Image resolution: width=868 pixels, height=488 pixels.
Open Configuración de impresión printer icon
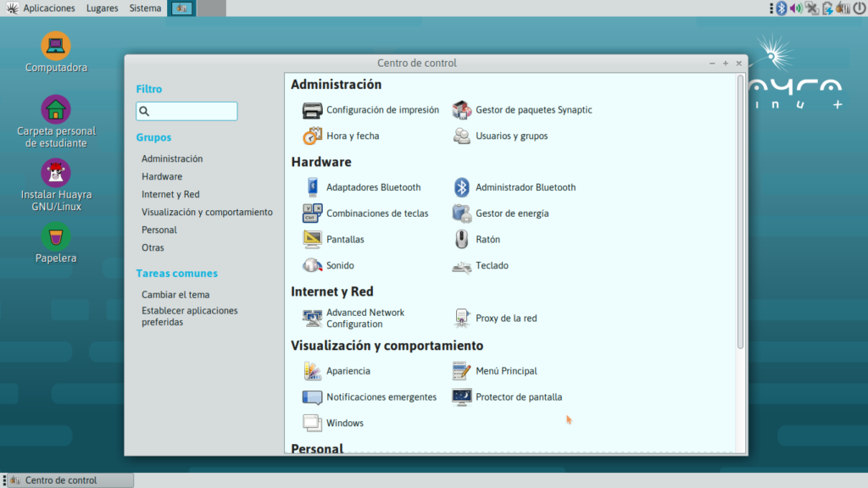pyautogui.click(x=313, y=110)
